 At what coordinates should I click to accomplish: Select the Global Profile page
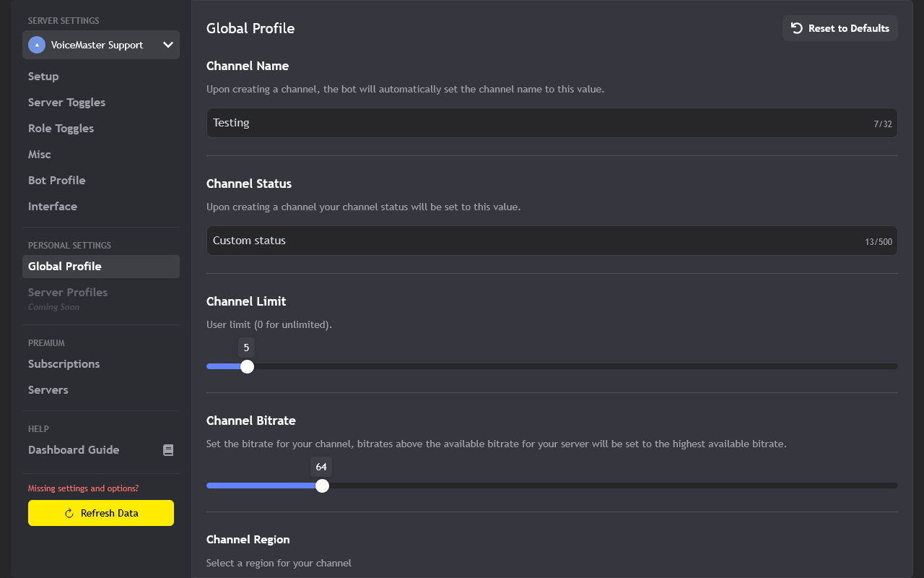click(64, 266)
